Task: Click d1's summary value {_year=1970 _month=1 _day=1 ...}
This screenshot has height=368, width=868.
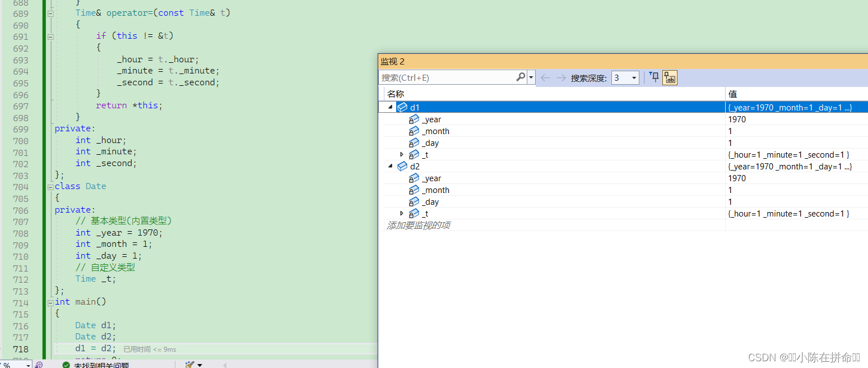Action: [x=790, y=107]
